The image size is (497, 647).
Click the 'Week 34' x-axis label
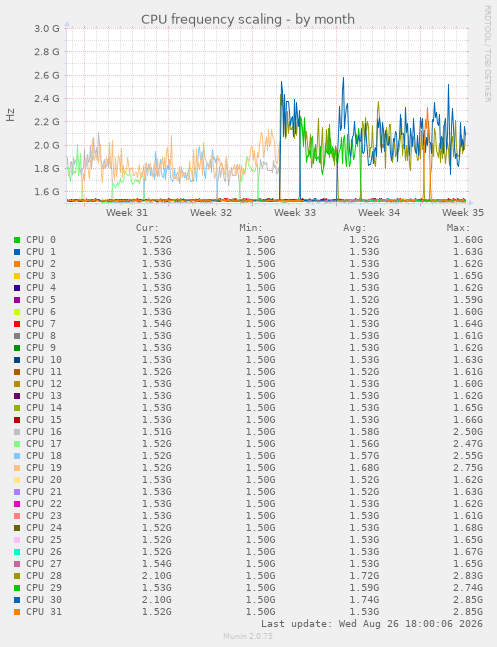tap(379, 213)
